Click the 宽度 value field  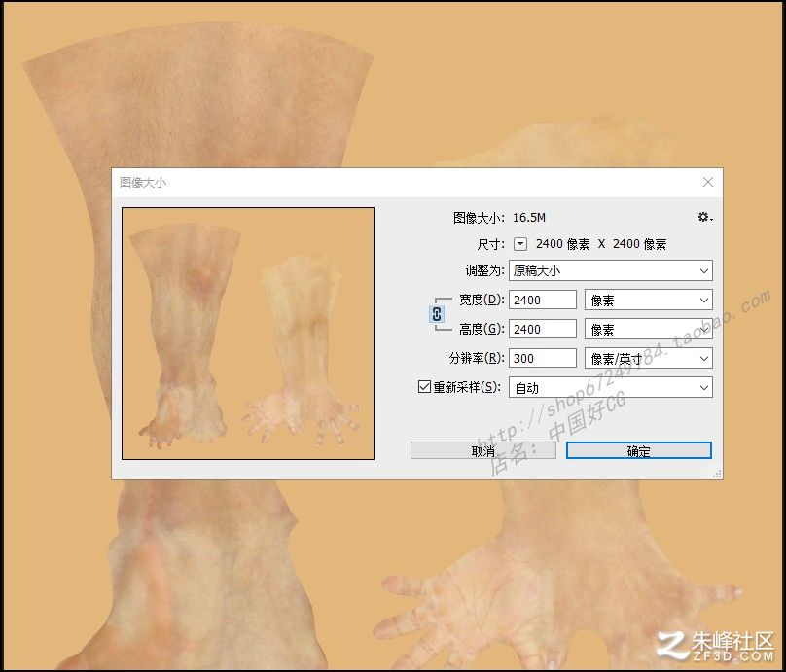(x=543, y=301)
